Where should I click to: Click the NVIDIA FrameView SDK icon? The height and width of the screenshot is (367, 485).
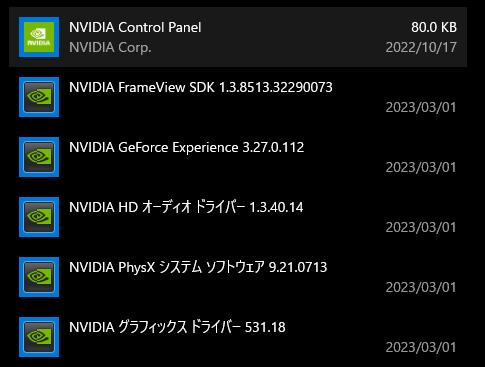39,97
